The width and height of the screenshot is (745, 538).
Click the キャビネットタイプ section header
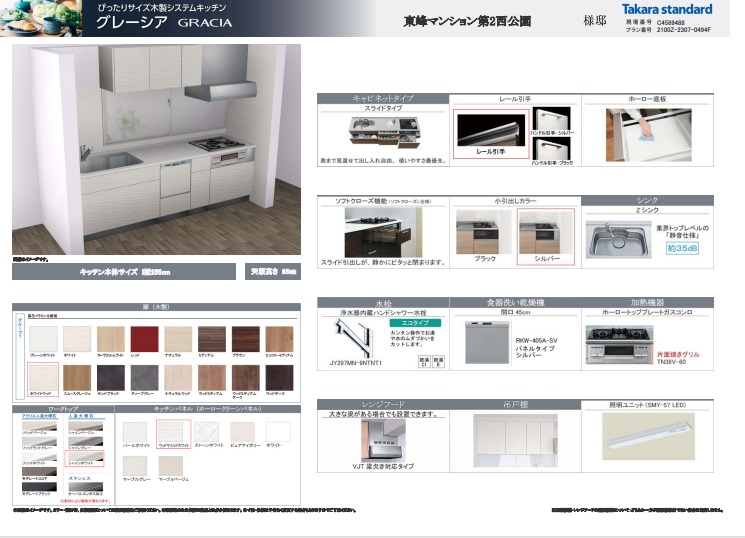pyautogui.click(x=383, y=98)
